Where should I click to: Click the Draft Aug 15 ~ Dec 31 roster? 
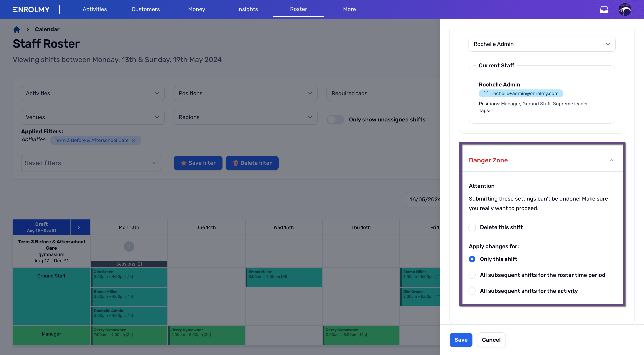[42, 227]
